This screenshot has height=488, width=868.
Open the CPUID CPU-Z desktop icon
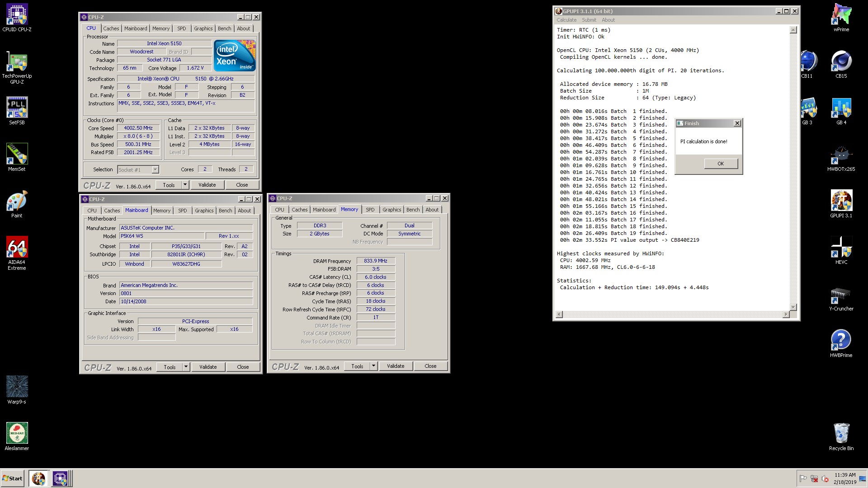tap(17, 18)
